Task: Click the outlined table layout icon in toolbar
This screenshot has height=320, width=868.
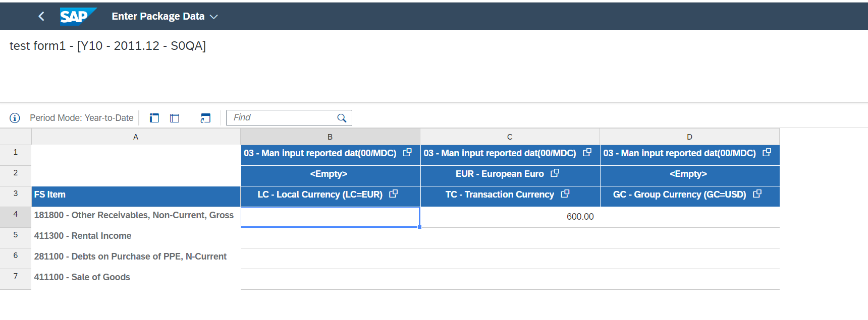Action: [175, 118]
